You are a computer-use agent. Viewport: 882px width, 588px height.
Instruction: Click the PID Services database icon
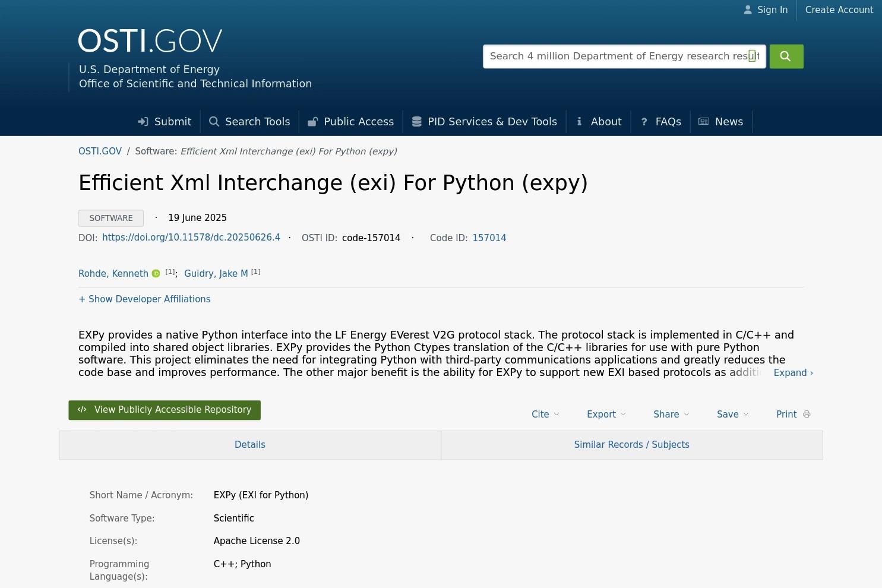click(416, 122)
